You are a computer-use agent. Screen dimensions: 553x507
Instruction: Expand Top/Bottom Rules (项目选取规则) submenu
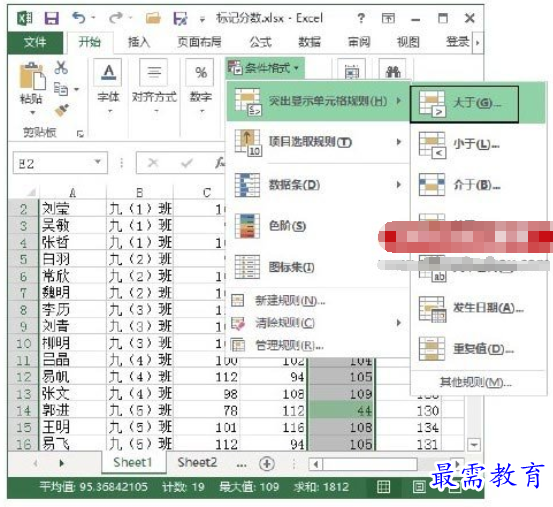pos(399,142)
